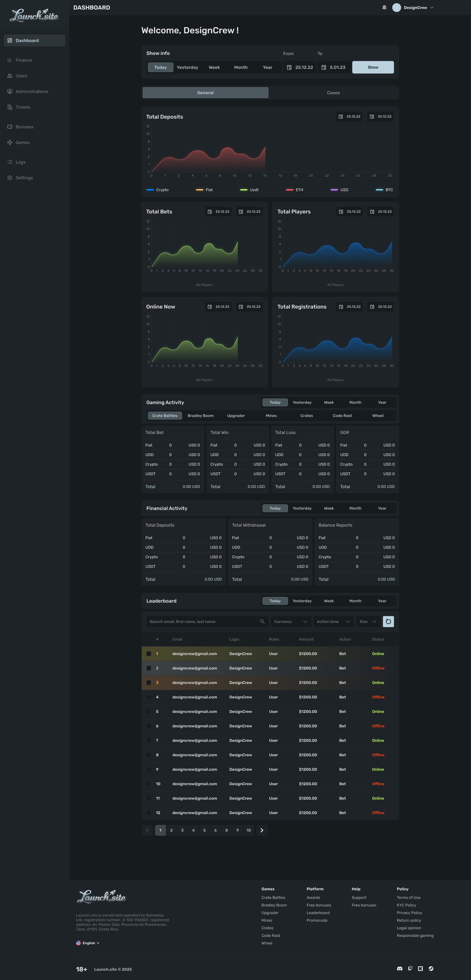The image size is (471, 980).
Task: Click the Show button
Action: click(373, 67)
